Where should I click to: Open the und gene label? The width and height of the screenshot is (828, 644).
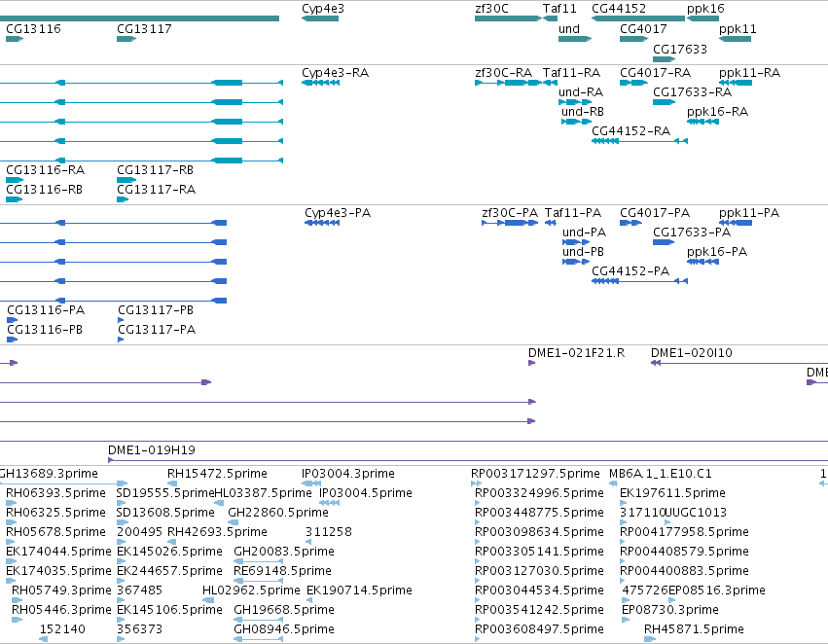coord(569,29)
